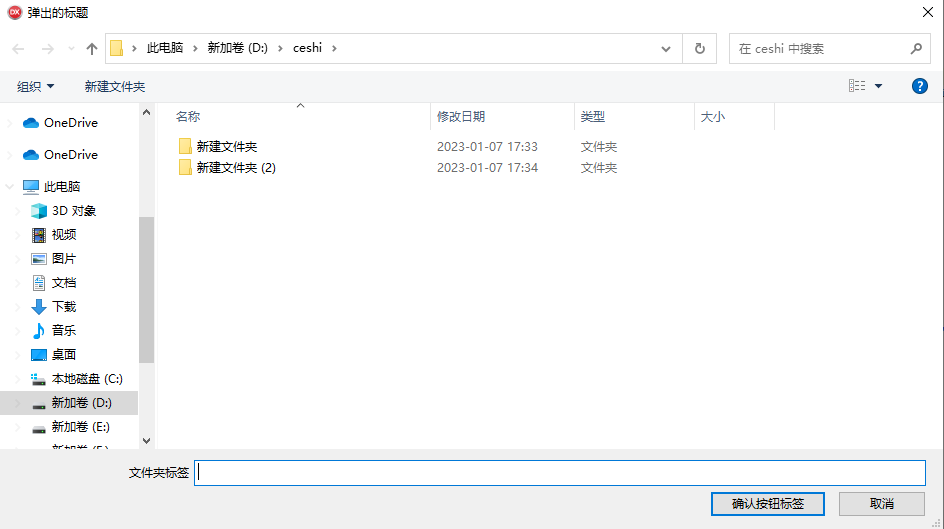Click the navigation pane scrollbar thumb
944x529 pixels.
tap(146, 289)
